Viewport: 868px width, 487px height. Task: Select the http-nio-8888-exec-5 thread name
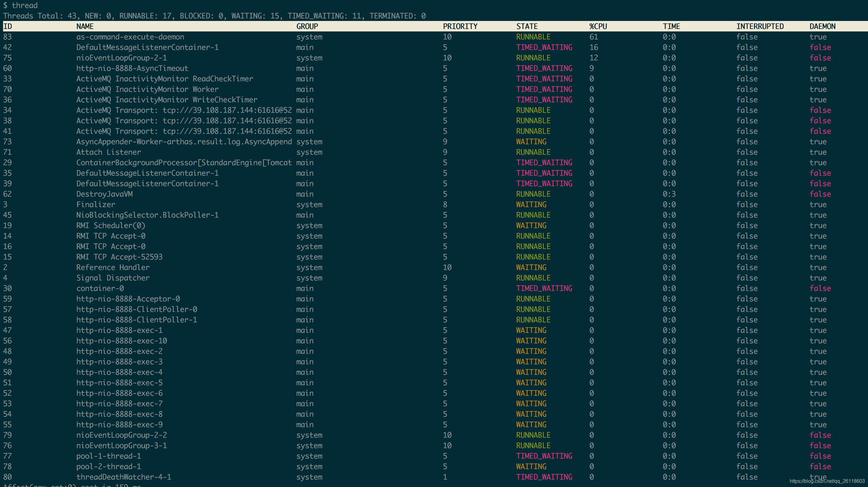click(119, 383)
